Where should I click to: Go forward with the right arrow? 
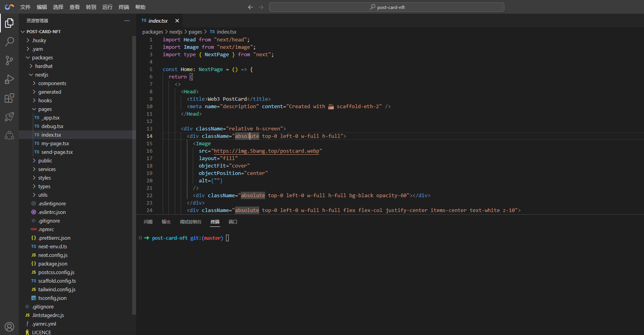(x=261, y=7)
